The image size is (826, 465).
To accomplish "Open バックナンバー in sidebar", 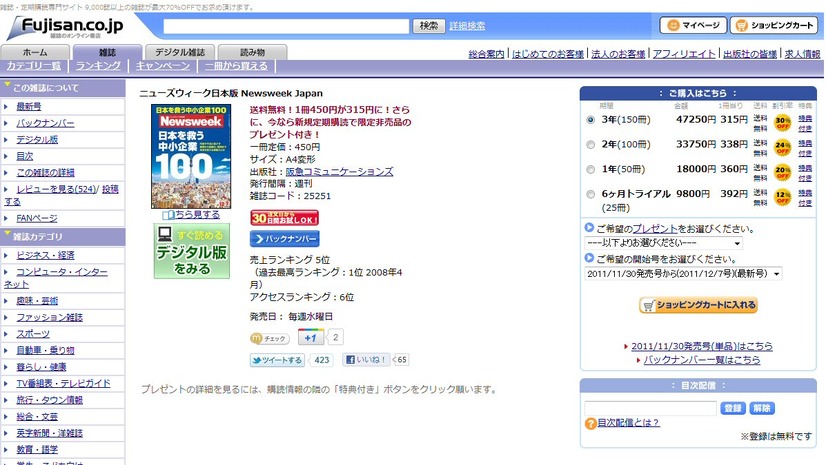I will 45,123.
